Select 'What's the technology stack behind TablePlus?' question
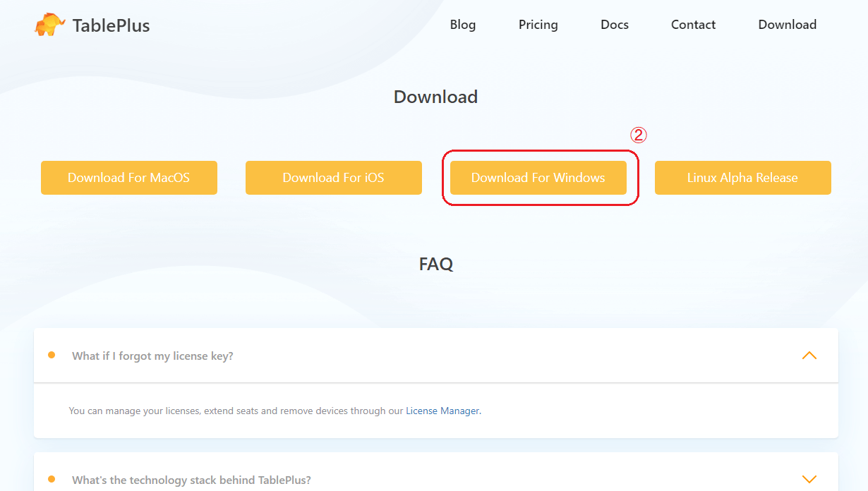This screenshot has width=868, height=491. [x=191, y=480]
